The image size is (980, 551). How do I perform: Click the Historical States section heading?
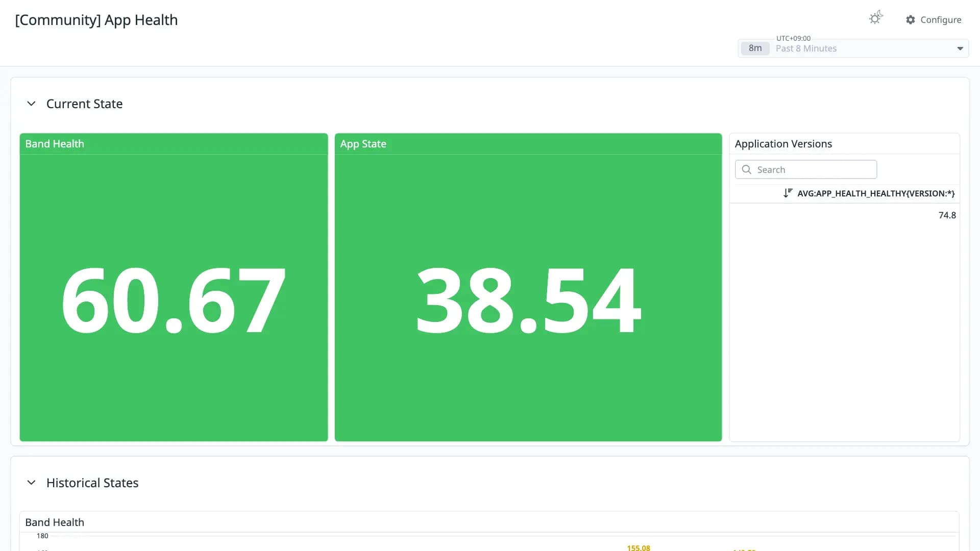pyautogui.click(x=92, y=483)
